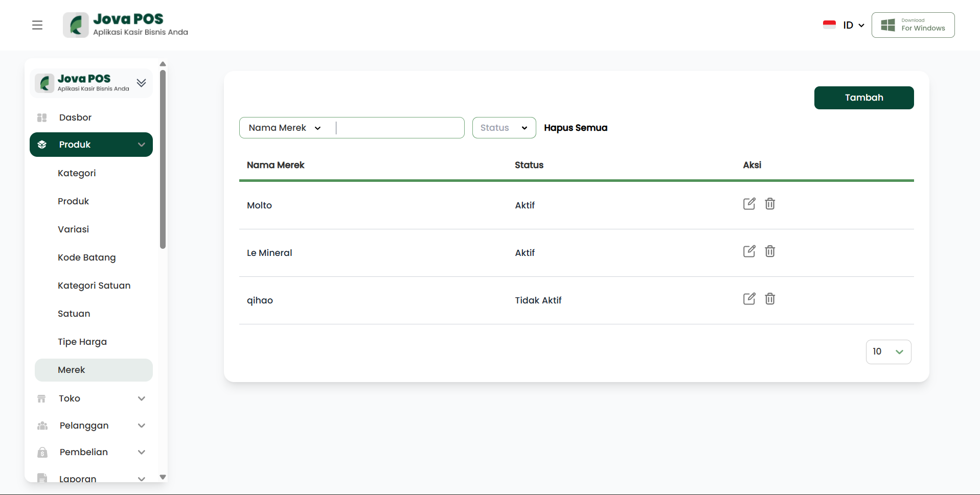Delete the Molto brand via trash icon
This screenshot has width=980, height=495.
[x=770, y=204]
